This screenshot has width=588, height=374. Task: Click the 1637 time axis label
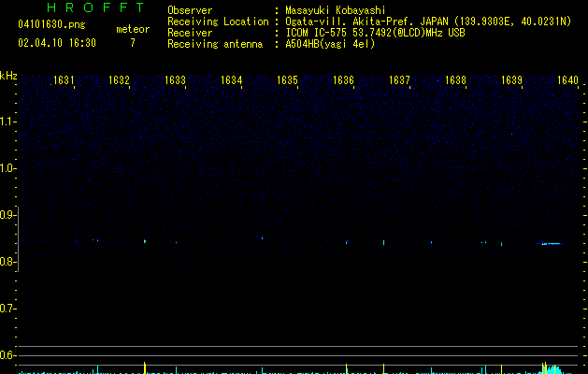coord(400,80)
